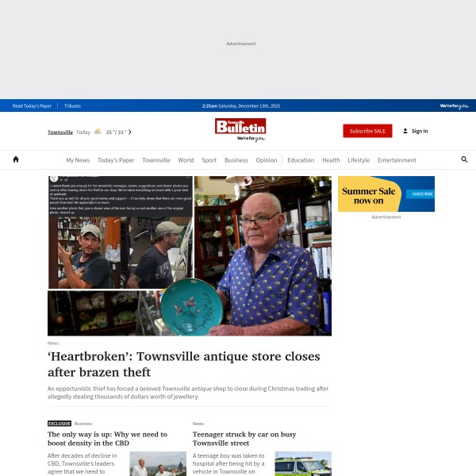Click the weather cloud icon

pyautogui.click(x=98, y=132)
